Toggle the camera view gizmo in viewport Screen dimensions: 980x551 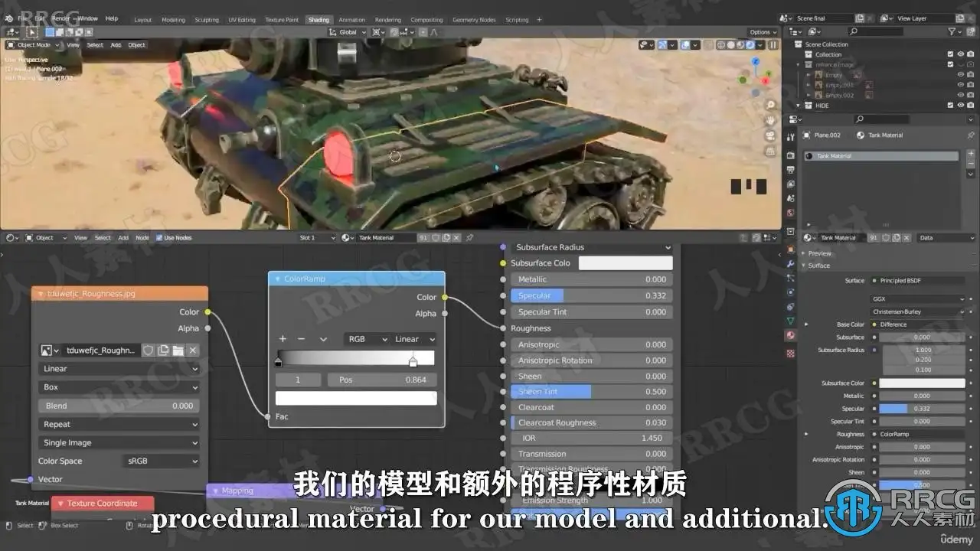coord(770,135)
